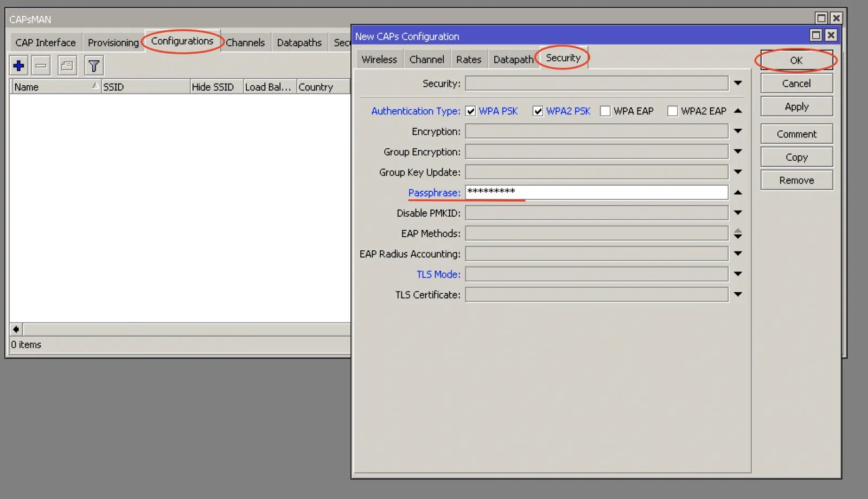Collapse the Authentication Type section arrow
868x499 pixels.
pyautogui.click(x=738, y=111)
